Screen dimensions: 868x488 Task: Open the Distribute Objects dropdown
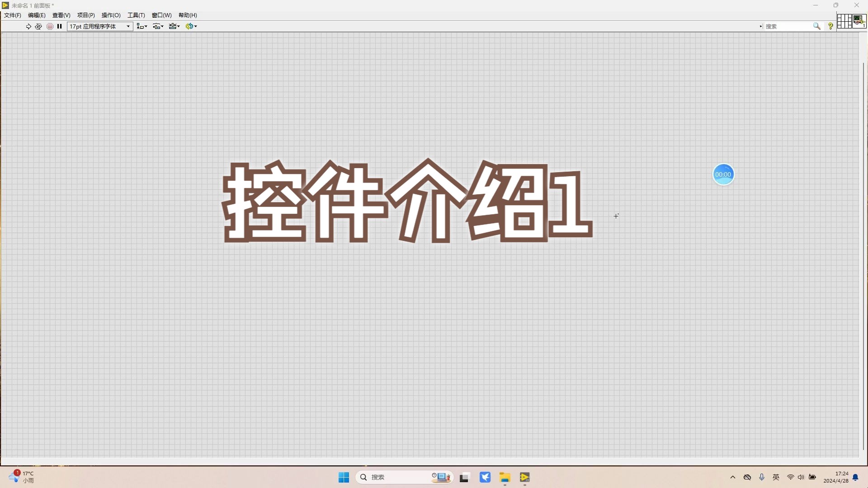click(x=158, y=26)
